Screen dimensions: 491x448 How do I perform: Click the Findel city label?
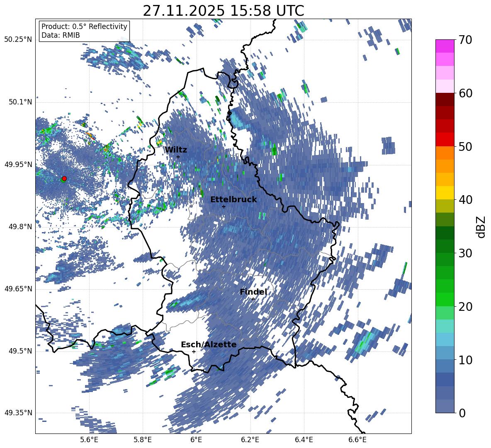(253, 292)
